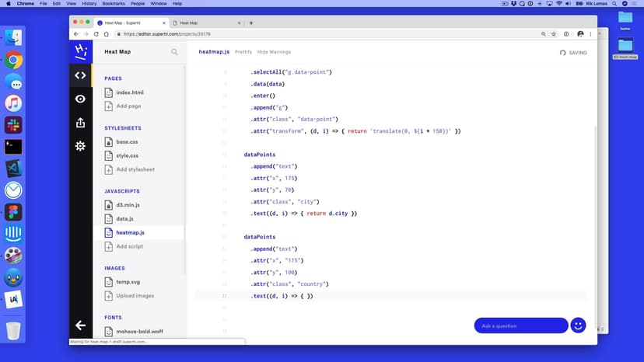Toggle Hide Warnings option
The height and width of the screenshot is (362, 644).
click(x=274, y=52)
